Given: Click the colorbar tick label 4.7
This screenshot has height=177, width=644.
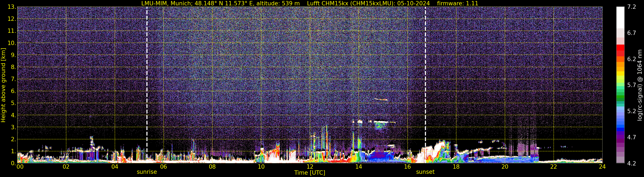Looking at the screenshot, I should coord(632,137).
